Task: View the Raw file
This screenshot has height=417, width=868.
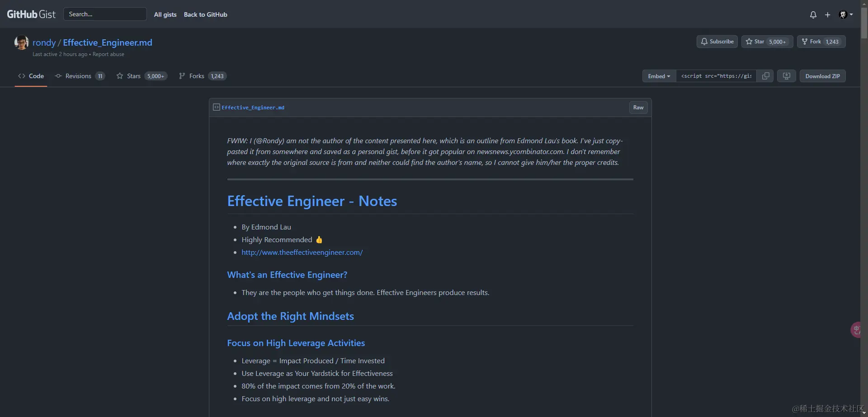Action: point(638,108)
